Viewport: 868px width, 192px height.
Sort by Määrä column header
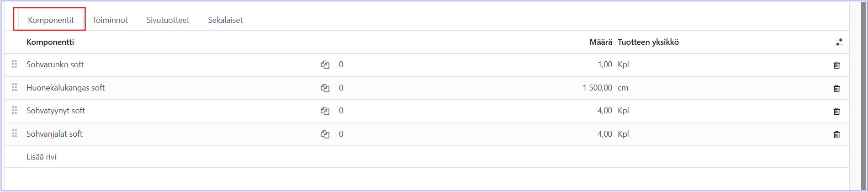click(600, 42)
